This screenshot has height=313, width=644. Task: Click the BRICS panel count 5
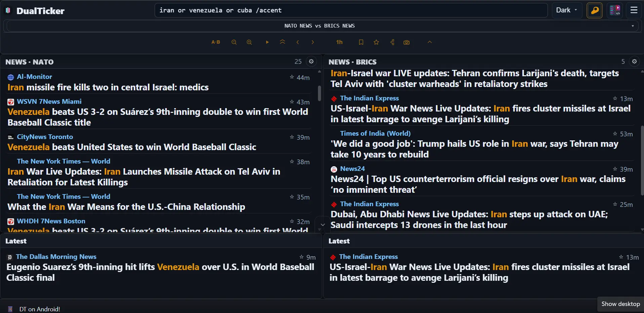tap(623, 62)
